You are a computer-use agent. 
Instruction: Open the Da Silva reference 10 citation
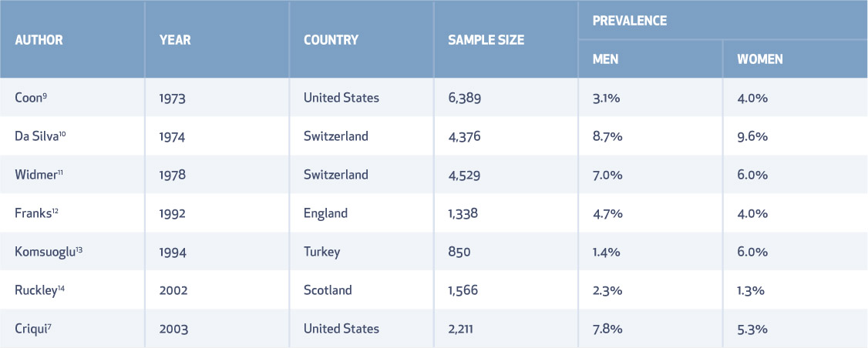pyautogui.click(x=63, y=133)
